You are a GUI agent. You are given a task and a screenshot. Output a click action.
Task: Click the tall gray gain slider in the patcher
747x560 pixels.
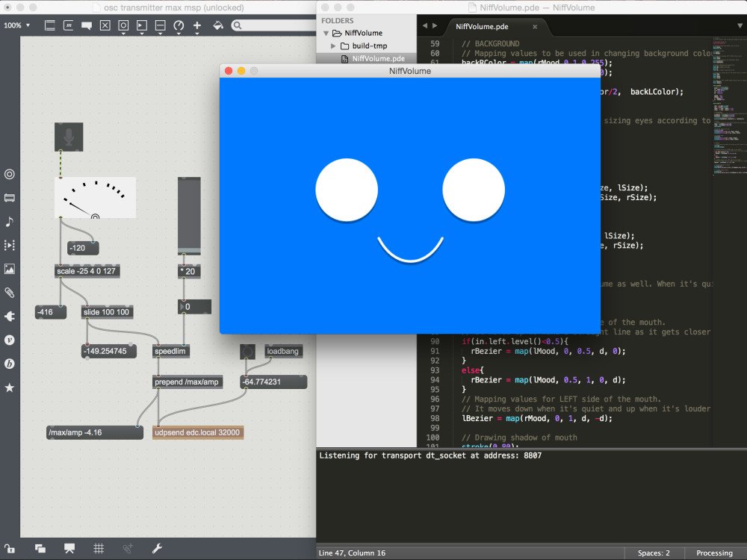pos(189,216)
